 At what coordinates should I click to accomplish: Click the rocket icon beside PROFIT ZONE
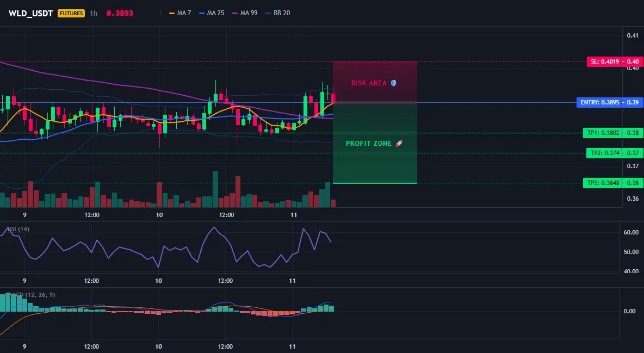(399, 144)
